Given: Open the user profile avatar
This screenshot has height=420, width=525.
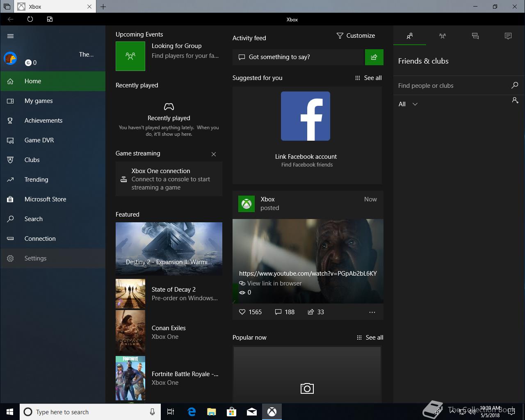Looking at the screenshot, I should click(x=10, y=58).
